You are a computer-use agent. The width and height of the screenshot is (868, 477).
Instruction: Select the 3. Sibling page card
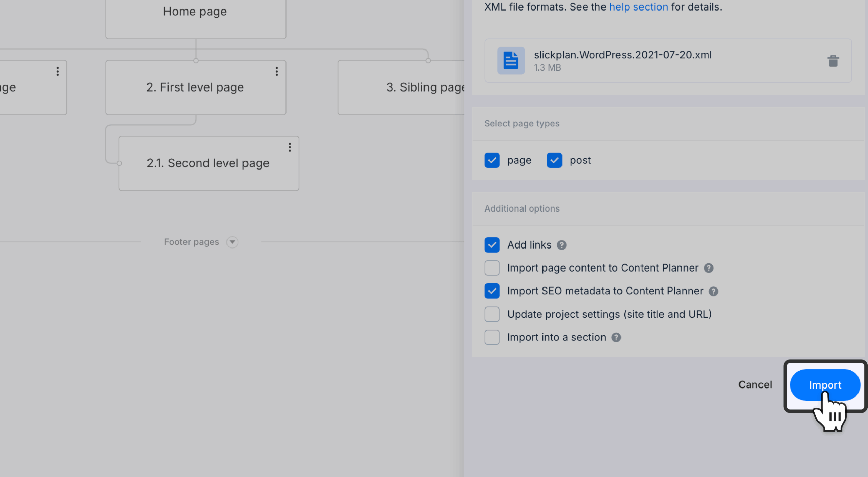401,87
